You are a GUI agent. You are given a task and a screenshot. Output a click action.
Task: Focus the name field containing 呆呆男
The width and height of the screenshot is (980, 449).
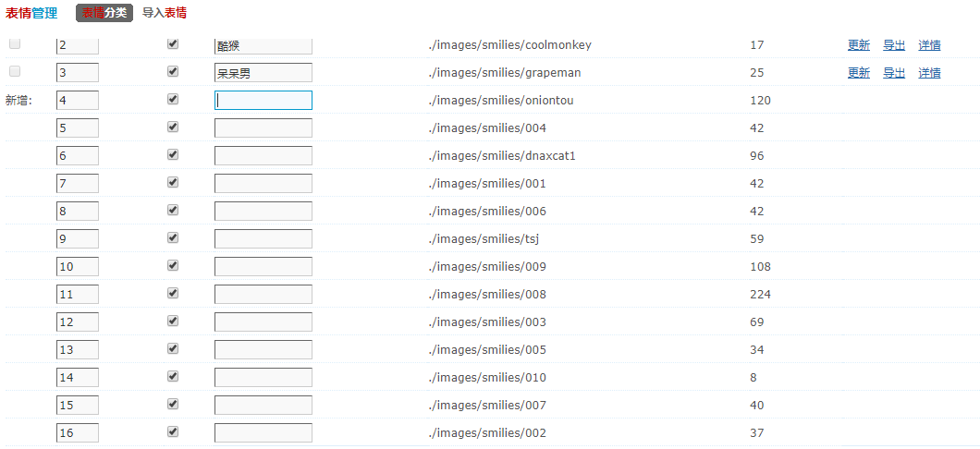coord(263,72)
